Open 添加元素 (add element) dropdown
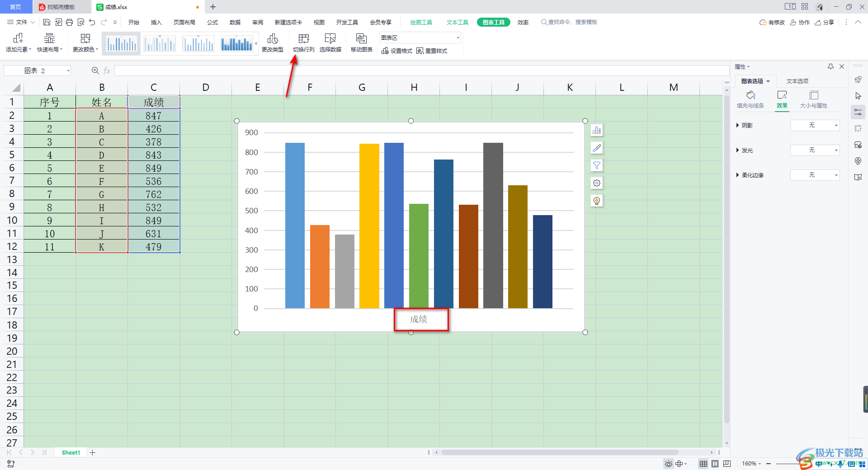The width and height of the screenshot is (868, 470). click(x=19, y=43)
